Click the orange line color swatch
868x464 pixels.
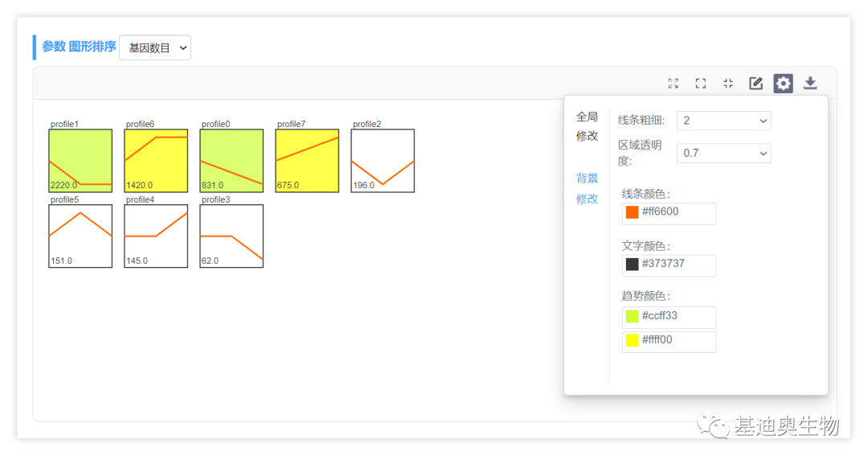(x=633, y=212)
